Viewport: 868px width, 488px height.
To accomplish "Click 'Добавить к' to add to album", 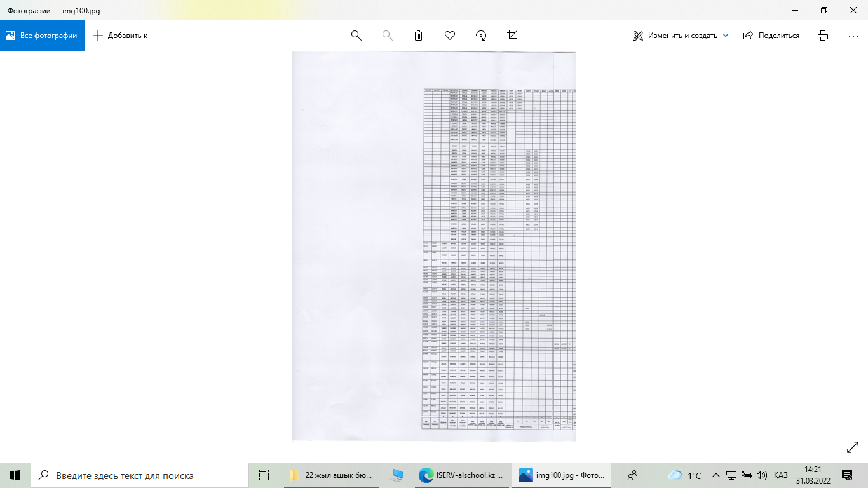I will [x=120, y=36].
